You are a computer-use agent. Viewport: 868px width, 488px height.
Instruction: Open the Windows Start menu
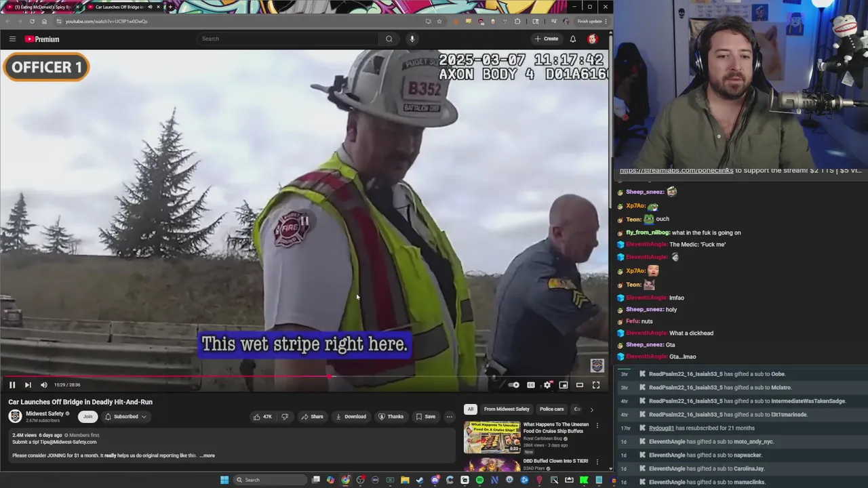pos(224,480)
